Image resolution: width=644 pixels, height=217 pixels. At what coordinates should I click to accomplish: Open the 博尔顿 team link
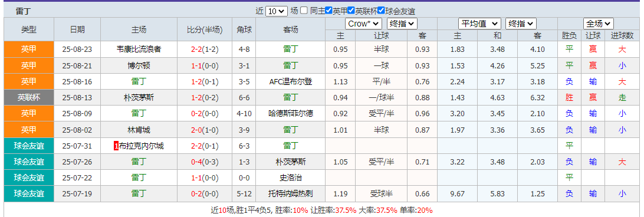click(x=139, y=66)
